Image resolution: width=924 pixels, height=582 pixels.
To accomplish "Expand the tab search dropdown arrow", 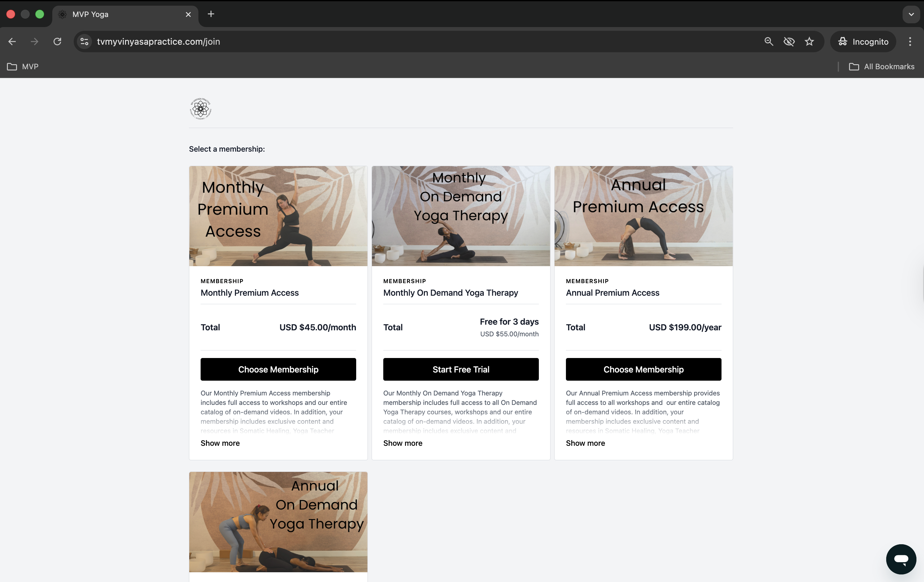I will pyautogui.click(x=911, y=14).
